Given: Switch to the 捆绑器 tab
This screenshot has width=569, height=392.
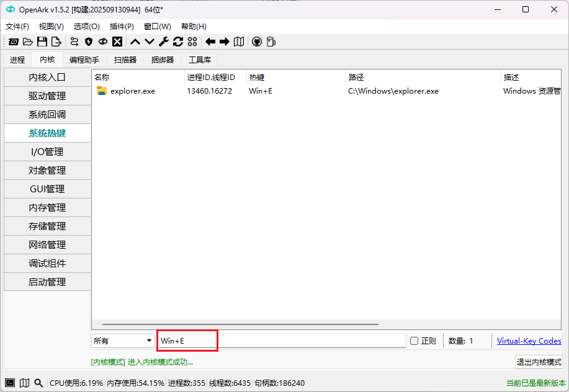Looking at the screenshot, I should (163, 60).
